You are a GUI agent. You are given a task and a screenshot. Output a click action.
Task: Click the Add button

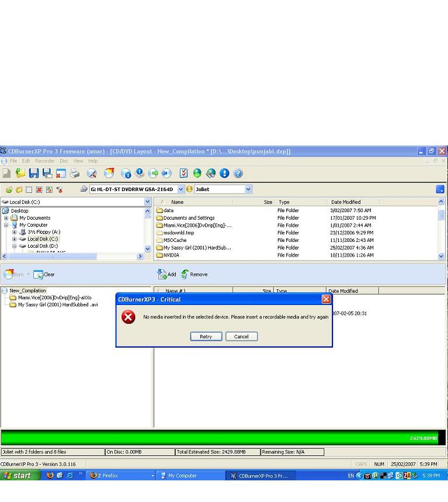click(x=166, y=274)
